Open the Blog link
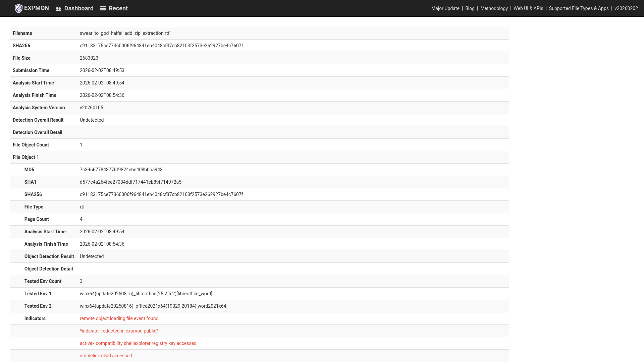 coord(470,8)
